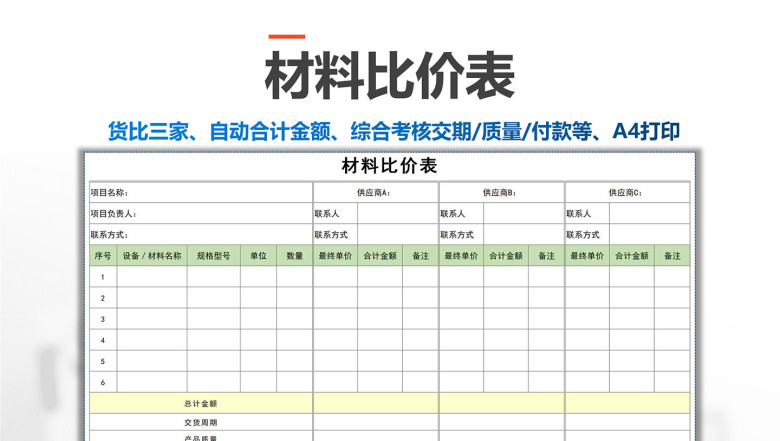Click the yellow 总计金额 cell under 供应商B
The height and width of the screenshot is (441, 780).
tap(502, 403)
